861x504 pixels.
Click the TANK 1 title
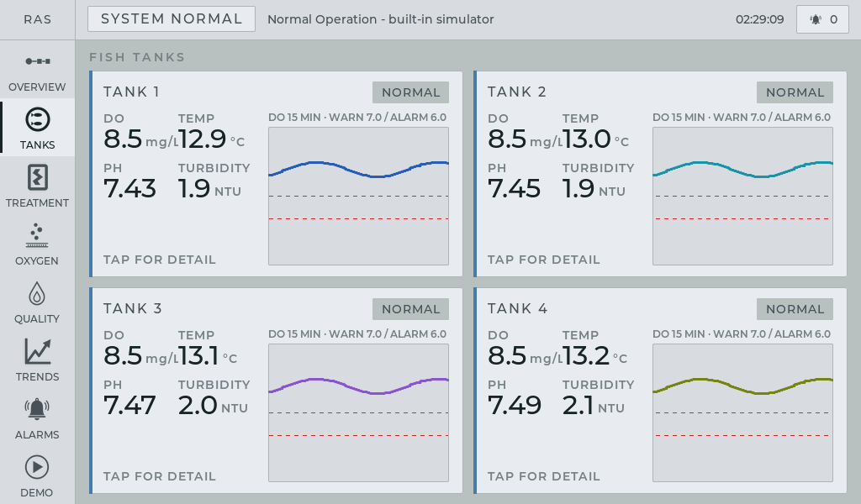pyautogui.click(x=131, y=92)
